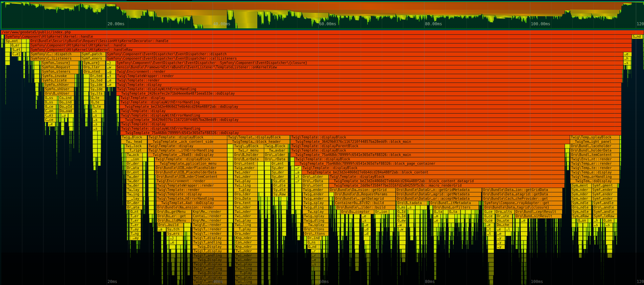
Task: Click the Symfony\Component\HttpKernel\Kernel::handle frame
Action: point(318,37)
